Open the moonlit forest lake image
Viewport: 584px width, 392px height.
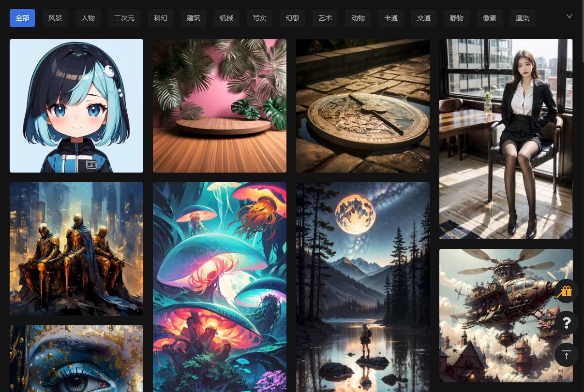(363, 287)
